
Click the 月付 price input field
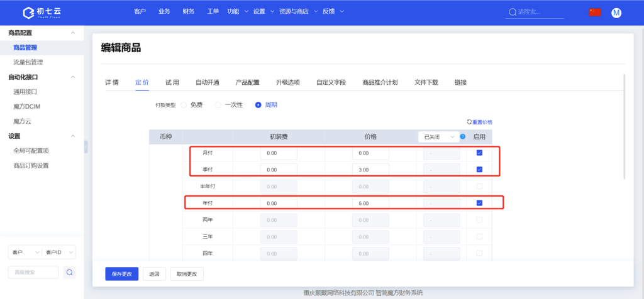370,153
